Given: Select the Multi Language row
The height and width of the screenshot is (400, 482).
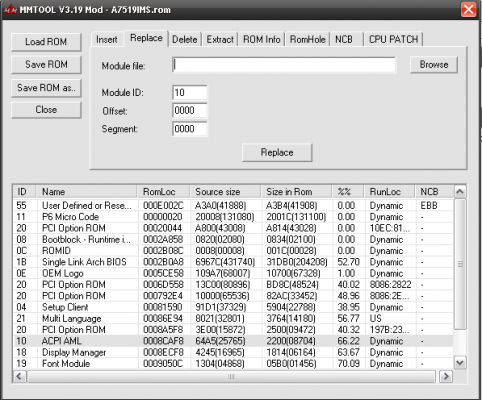Looking at the screenshot, I should [233, 318].
